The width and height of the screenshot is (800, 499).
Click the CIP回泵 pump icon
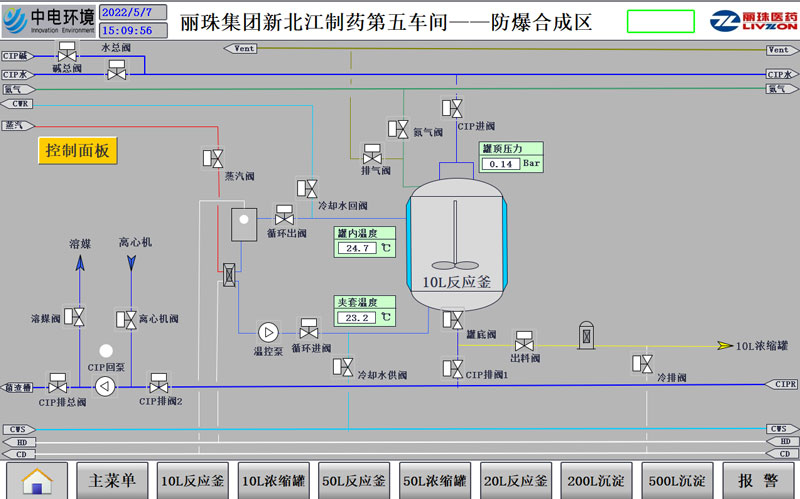(105, 386)
